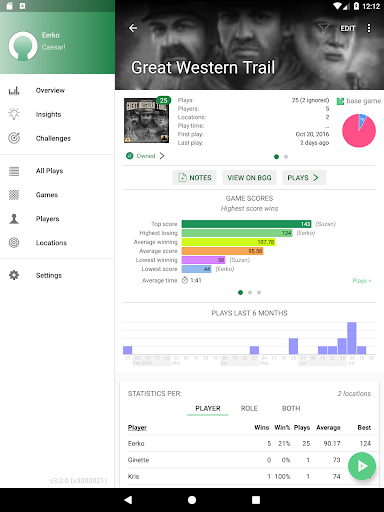Click VIEW ON BGG button
Screen dimensions: 384x512
(249, 178)
